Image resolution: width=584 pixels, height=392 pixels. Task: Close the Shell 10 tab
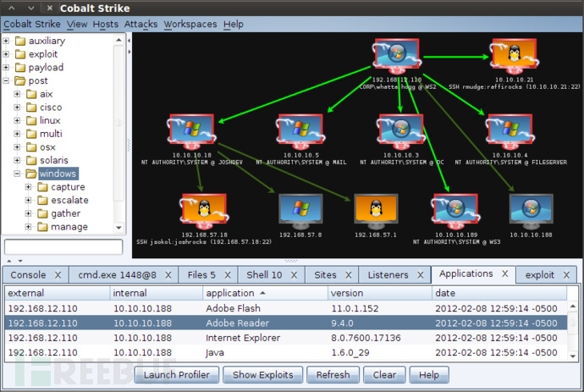click(294, 275)
